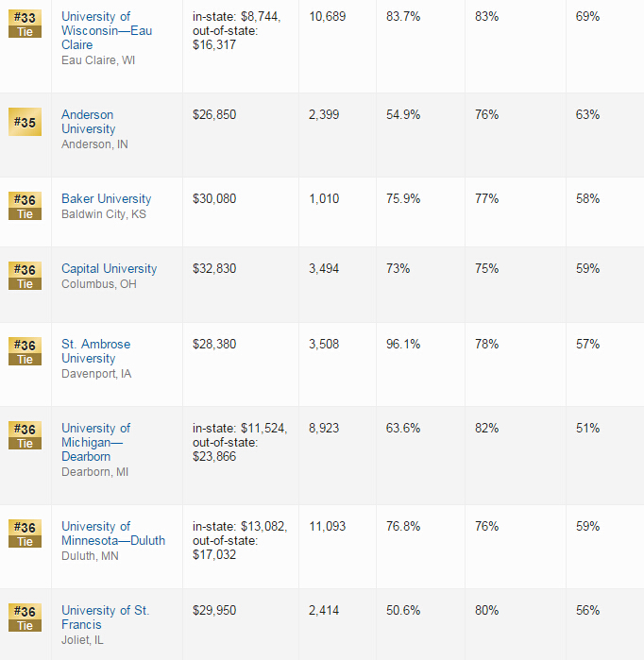
Task: Click the 11,093 enrollment figure
Action: click(x=328, y=526)
